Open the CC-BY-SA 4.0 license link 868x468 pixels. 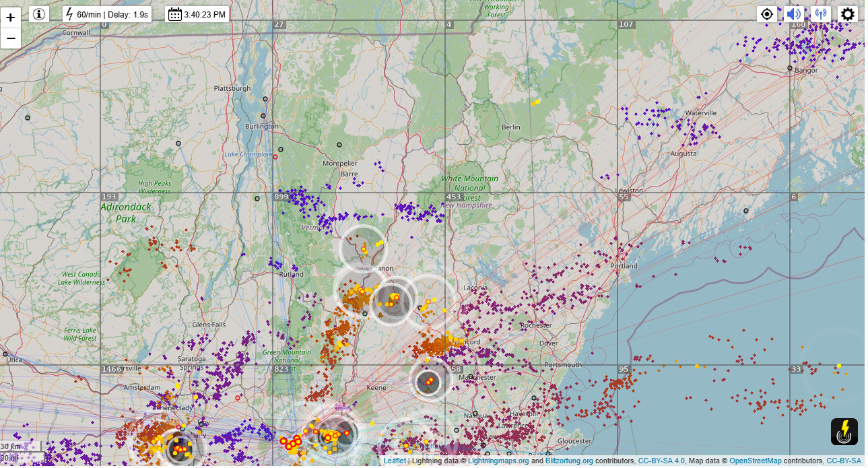[661, 461]
